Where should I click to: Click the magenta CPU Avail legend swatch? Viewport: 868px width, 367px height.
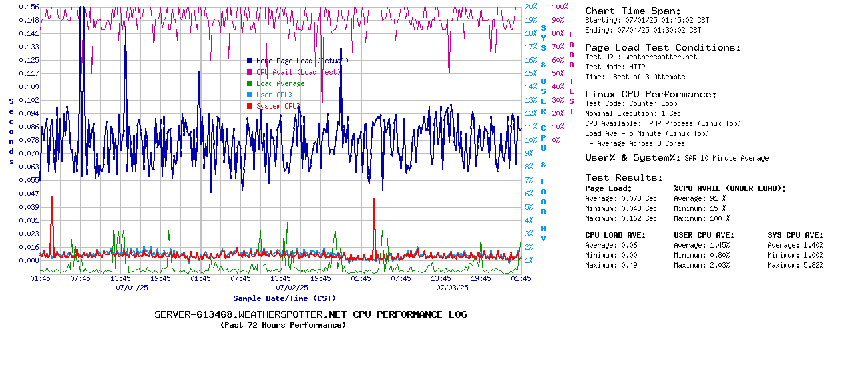pyautogui.click(x=250, y=72)
